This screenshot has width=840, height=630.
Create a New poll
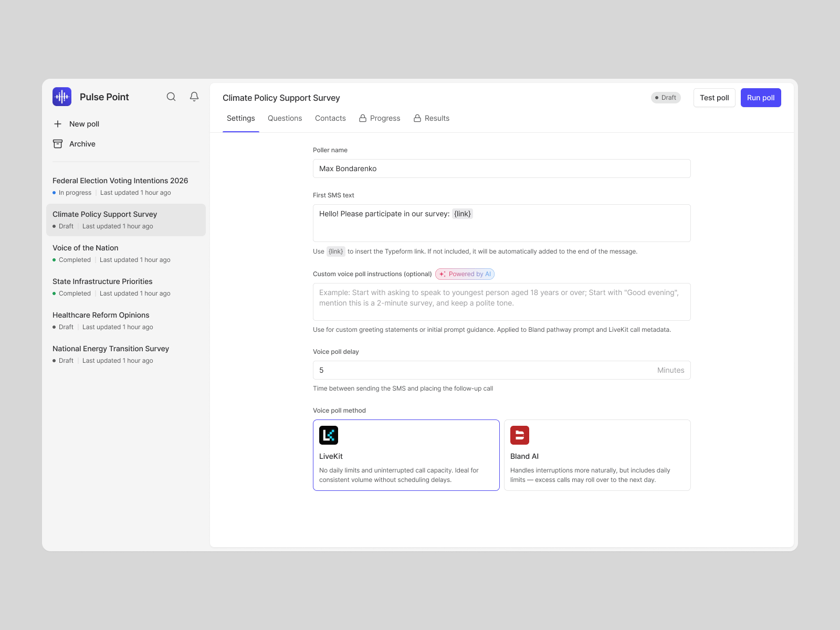click(x=76, y=124)
